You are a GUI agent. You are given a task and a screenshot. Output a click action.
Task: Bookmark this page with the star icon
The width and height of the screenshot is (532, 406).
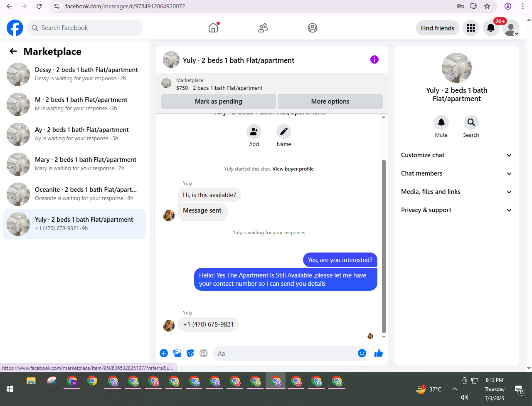point(487,6)
